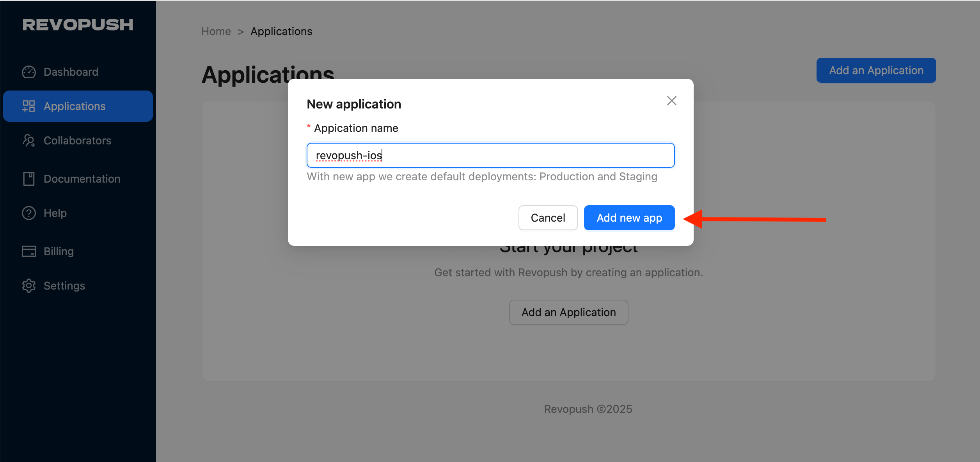This screenshot has height=462, width=980.
Task: Click Add an Application under Start your project
Action: (568, 312)
